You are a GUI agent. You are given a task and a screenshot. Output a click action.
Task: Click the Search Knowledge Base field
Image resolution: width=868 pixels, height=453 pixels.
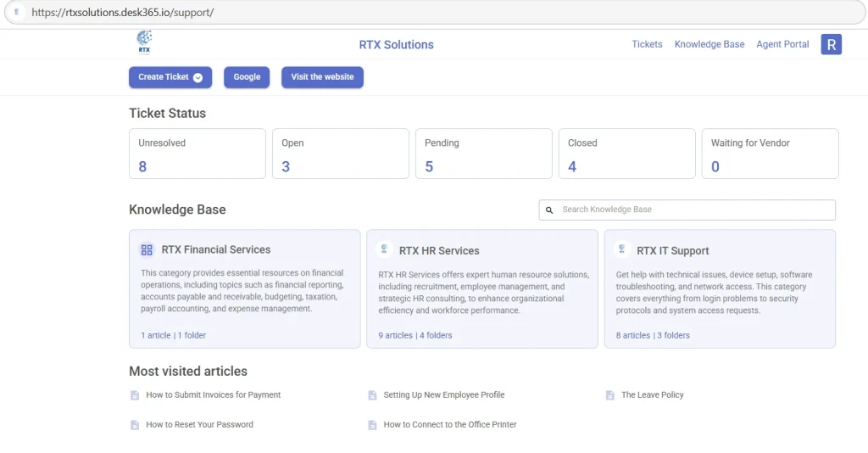(x=687, y=210)
